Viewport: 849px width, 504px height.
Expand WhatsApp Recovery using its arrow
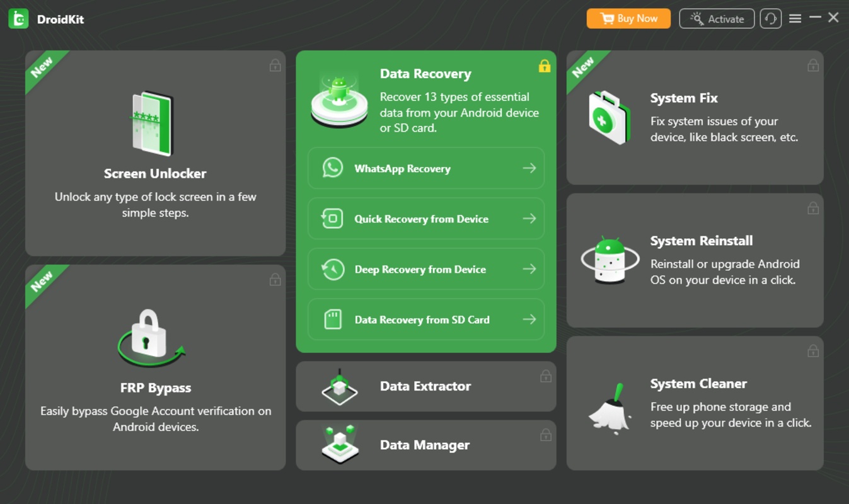click(529, 168)
